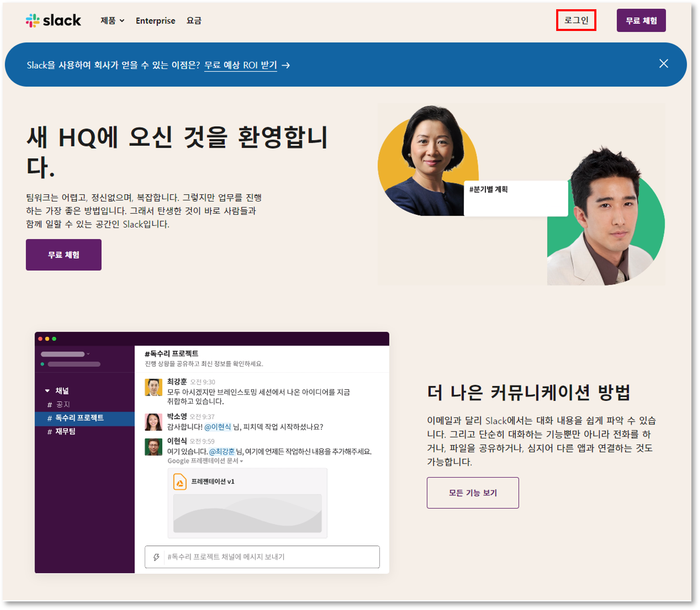The width and height of the screenshot is (700, 610).
Task: Click 박소영's profile avatar
Action: [153, 422]
